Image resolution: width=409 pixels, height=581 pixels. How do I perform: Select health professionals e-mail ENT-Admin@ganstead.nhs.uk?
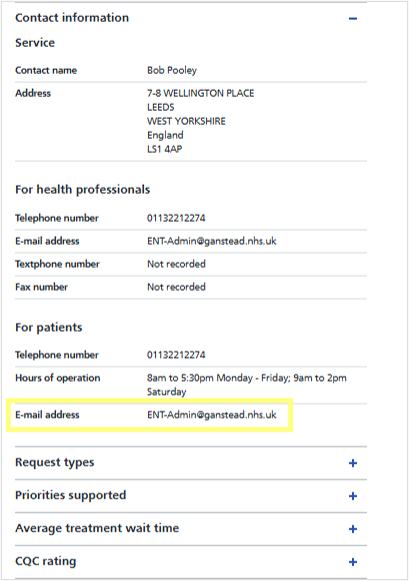tap(212, 241)
